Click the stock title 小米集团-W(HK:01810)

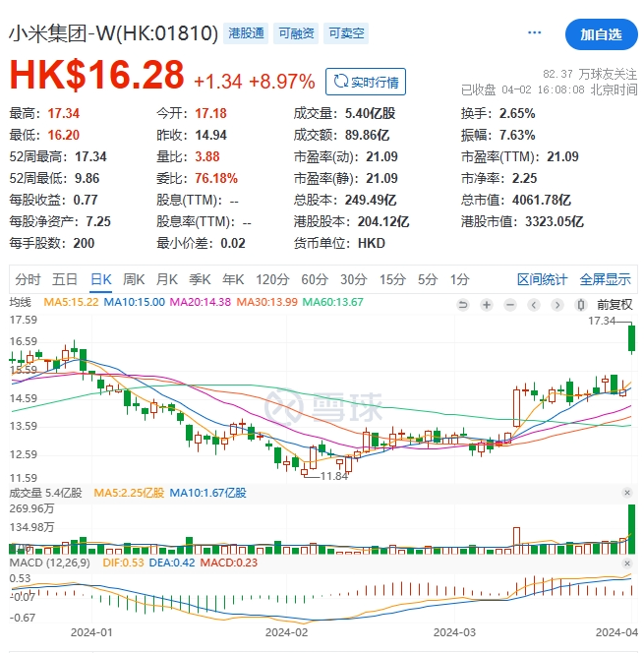pyautogui.click(x=113, y=33)
